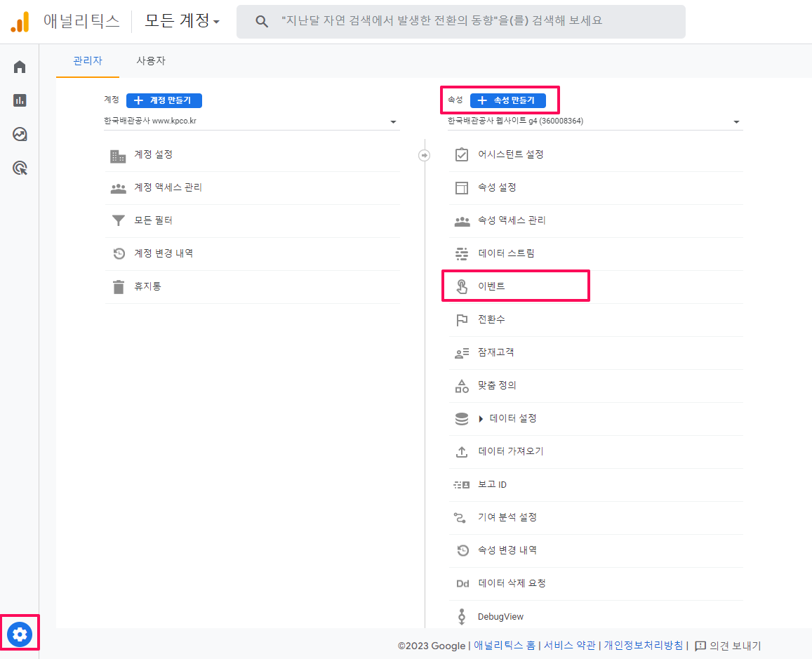Image resolution: width=812 pixels, height=659 pixels.
Task: Switch to the 관리자 tab
Action: (x=88, y=61)
